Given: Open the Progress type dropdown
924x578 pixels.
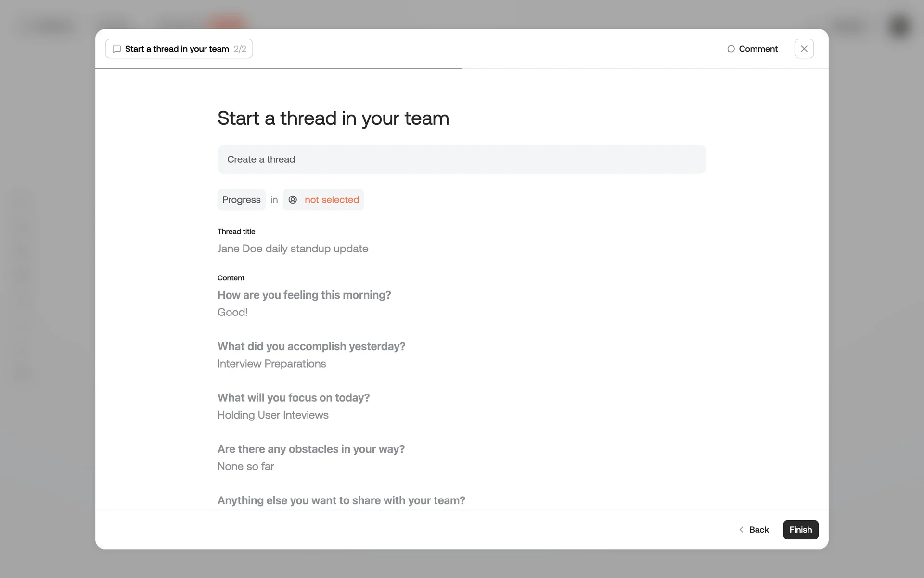Looking at the screenshot, I should pos(241,200).
